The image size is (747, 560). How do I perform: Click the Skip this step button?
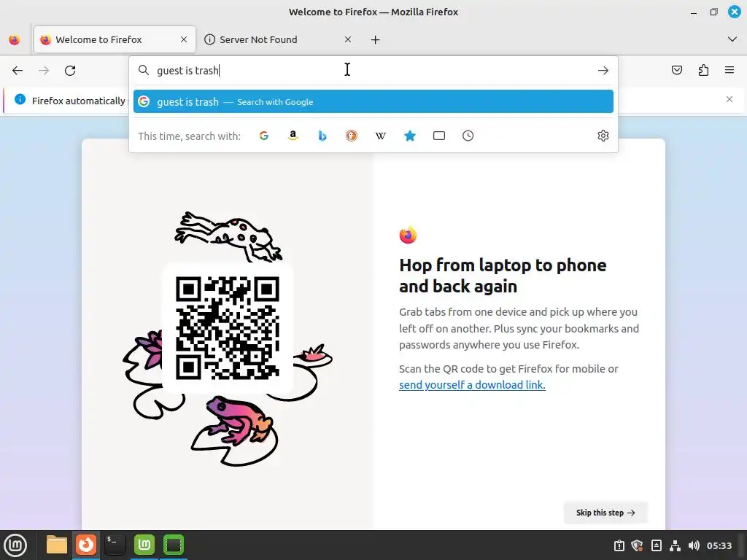[605, 513]
